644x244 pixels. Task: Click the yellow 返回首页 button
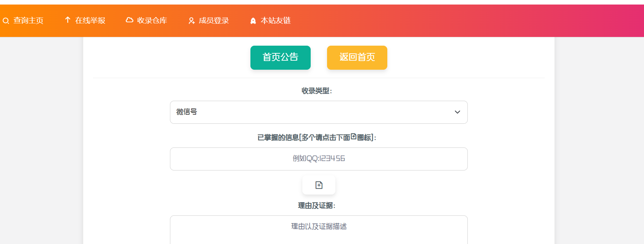357,58
